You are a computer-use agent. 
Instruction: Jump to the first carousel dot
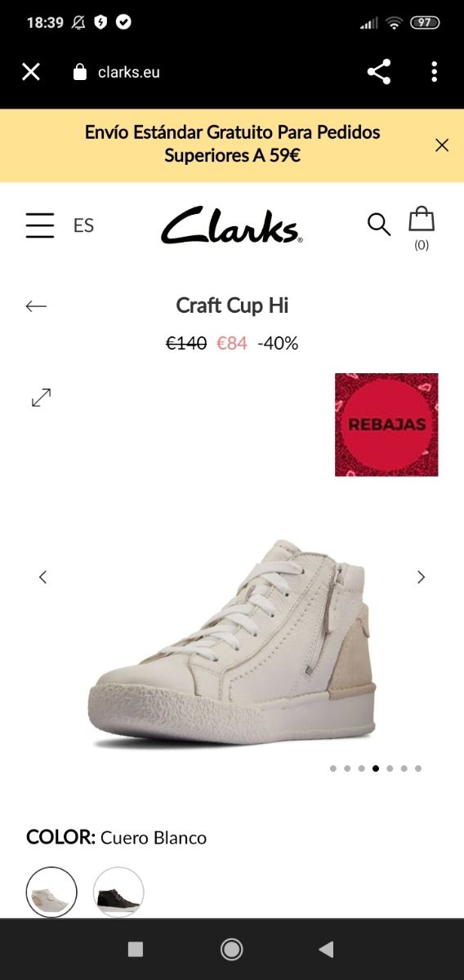333,768
